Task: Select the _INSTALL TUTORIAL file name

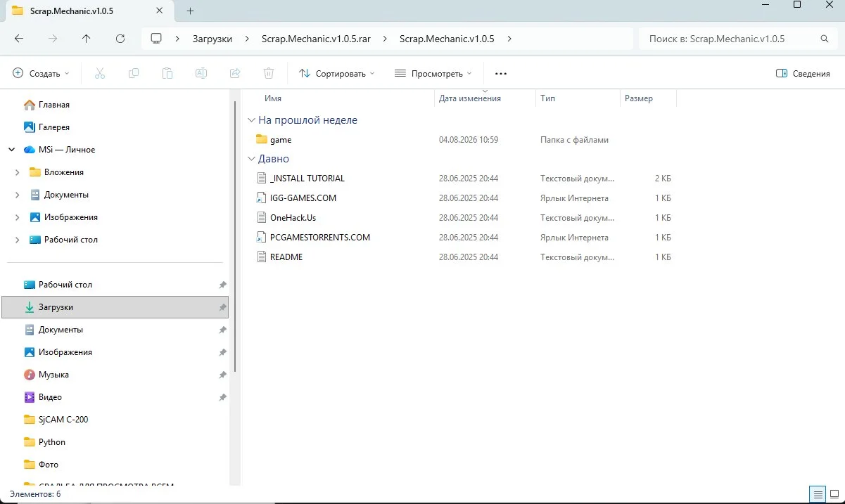Action: coord(307,179)
